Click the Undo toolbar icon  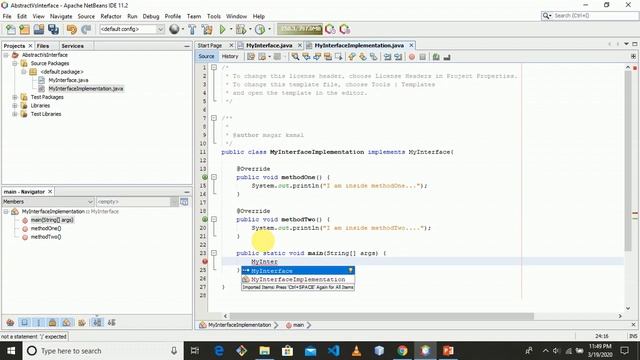[x=72, y=29]
